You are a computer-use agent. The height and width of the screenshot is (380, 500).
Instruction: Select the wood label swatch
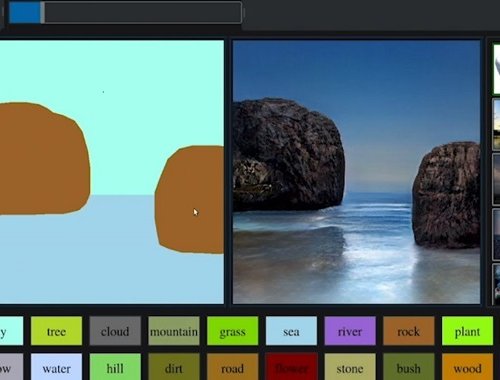pyautogui.click(x=467, y=367)
